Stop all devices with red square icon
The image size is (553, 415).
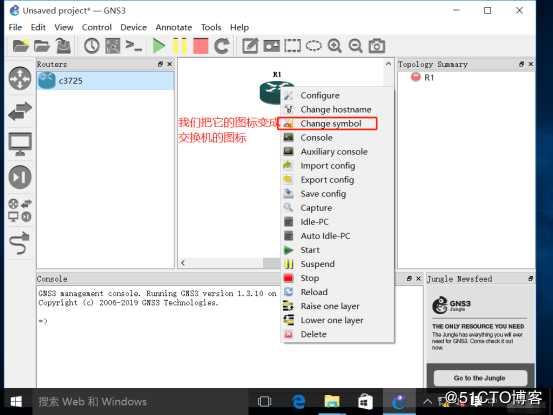pos(201,46)
